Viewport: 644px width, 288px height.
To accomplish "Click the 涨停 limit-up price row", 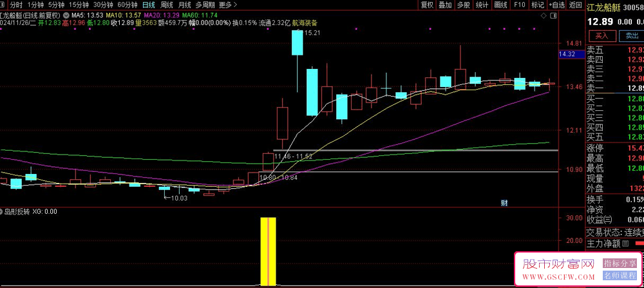I will [614, 148].
